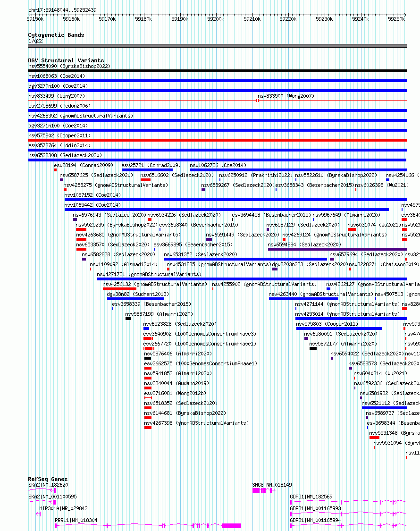420x531 pixels.
Task: Click nsv1065442 (Coe2014) label
Action: pos(92,205)
